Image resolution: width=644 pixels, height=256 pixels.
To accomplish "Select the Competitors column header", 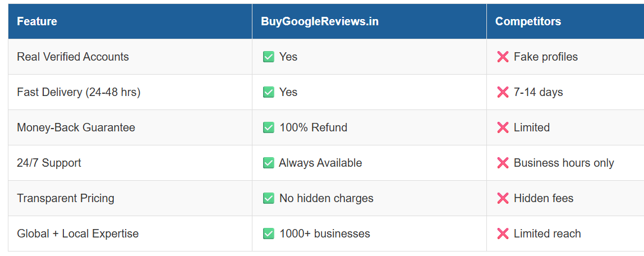I will [528, 22].
